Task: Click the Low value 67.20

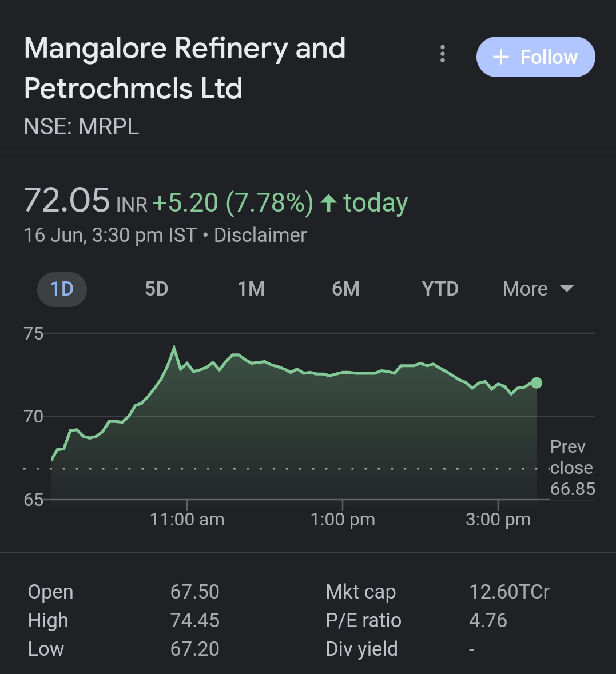Action: click(195, 649)
